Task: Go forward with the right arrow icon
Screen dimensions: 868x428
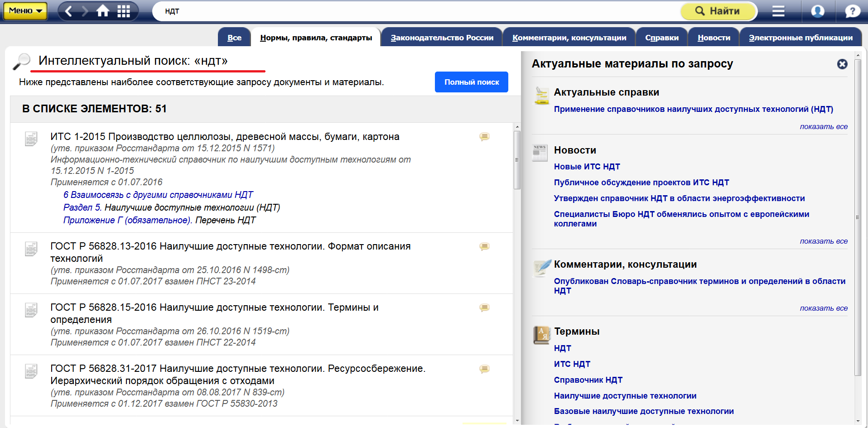Action: (x=85, y=11)
